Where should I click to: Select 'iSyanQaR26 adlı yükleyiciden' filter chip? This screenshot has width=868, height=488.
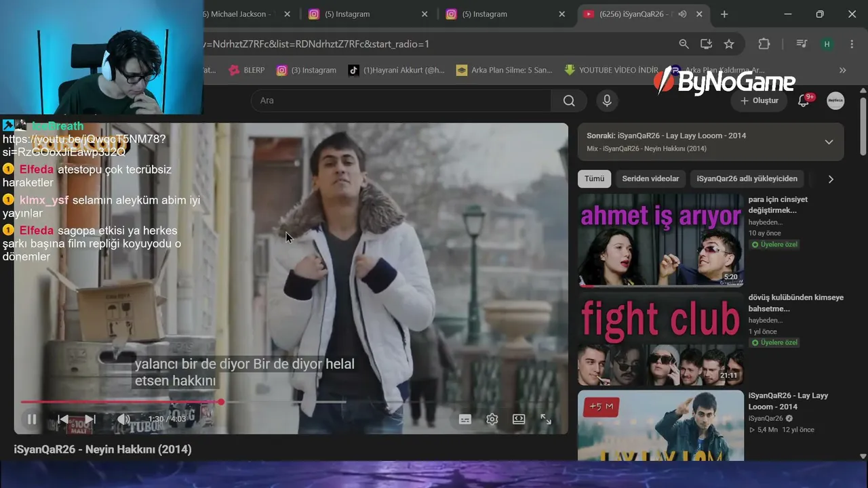point(747,179)
